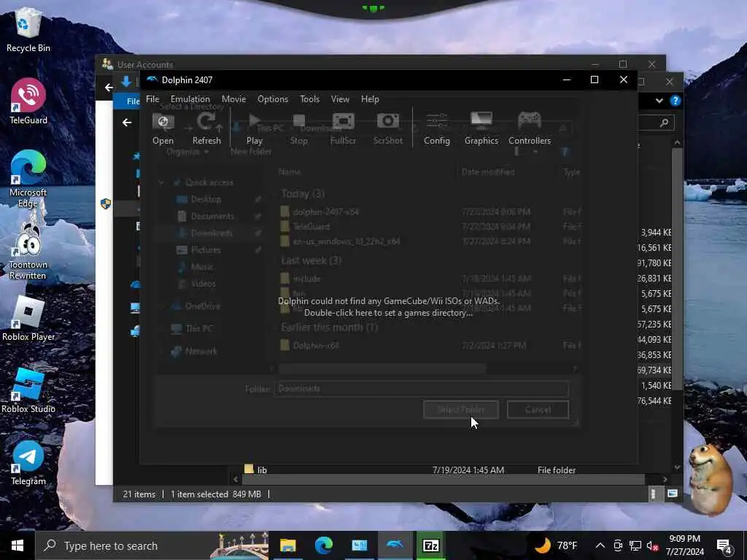The width and height of the screenshot is (747, 560).
Task: Switch to details view icon in status bar
Action: coord(653,494)
